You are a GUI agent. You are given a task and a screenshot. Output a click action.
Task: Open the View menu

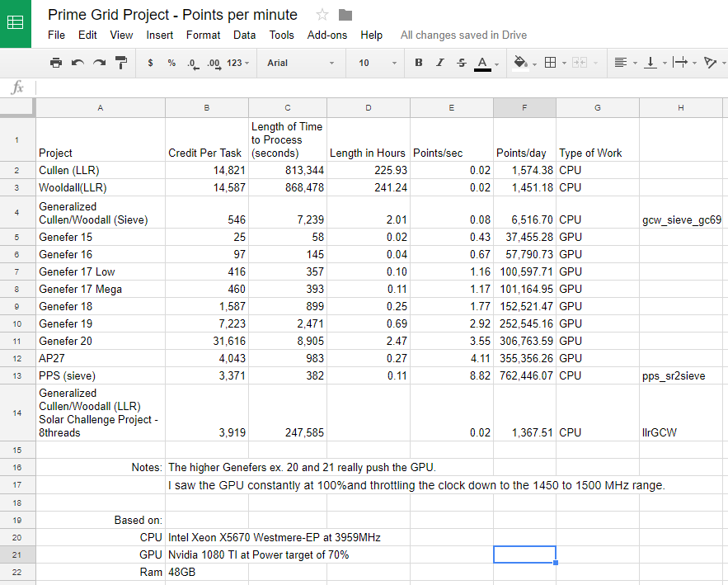point(121,35)
